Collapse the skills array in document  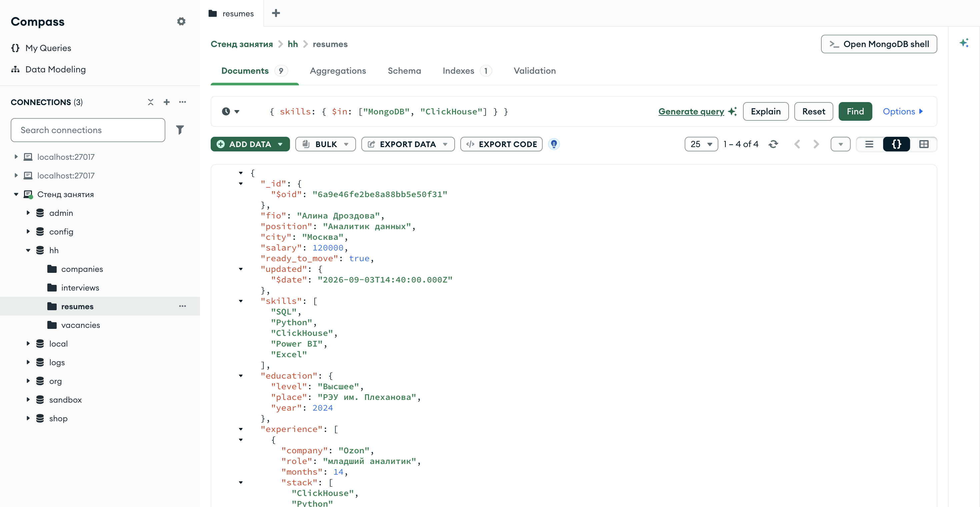coord(240,301)
